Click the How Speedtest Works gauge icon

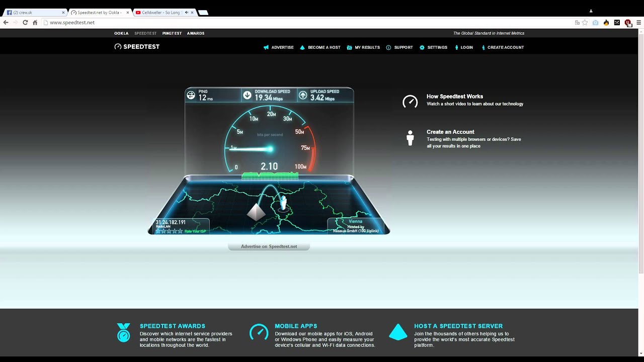point(410,102)
